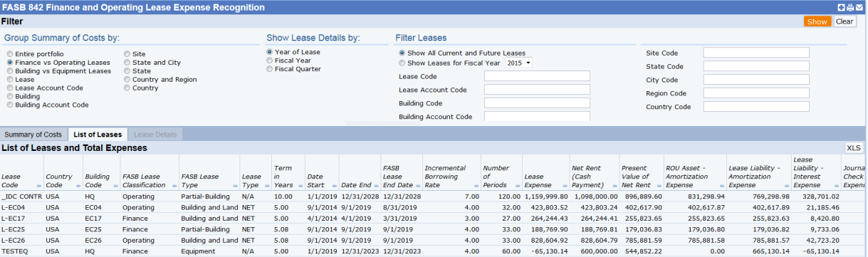Click the plus (add) icon in title bar
Screen dimensions: 868x257
click(x=841, y=7)
